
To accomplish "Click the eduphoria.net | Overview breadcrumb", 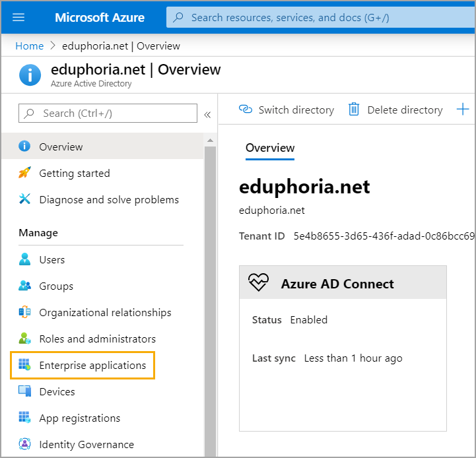I will 121,46.
